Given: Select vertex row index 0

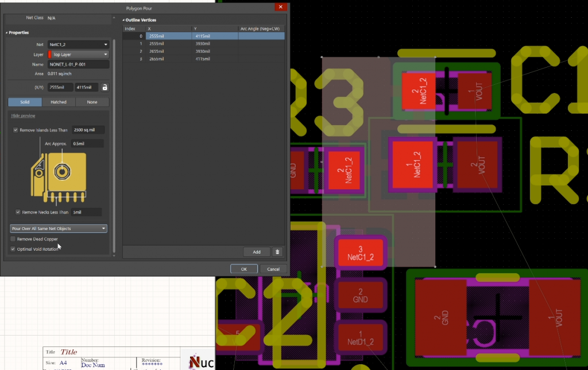Looking at the screenshot, I should pyautogui.click(x=204, y=36).
